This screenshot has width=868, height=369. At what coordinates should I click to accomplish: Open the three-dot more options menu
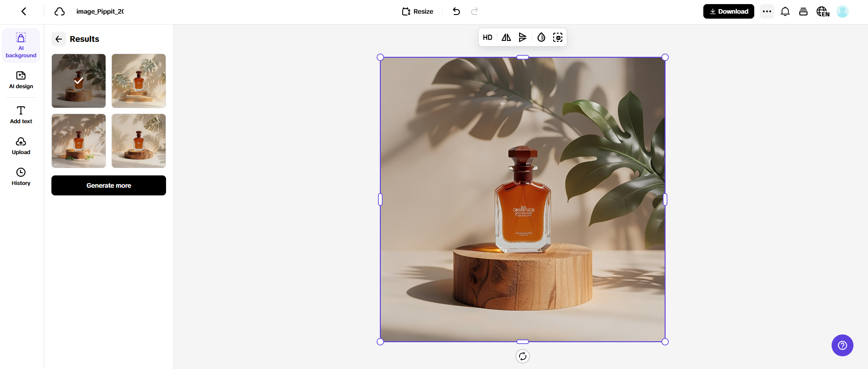(x=767, y=11)
